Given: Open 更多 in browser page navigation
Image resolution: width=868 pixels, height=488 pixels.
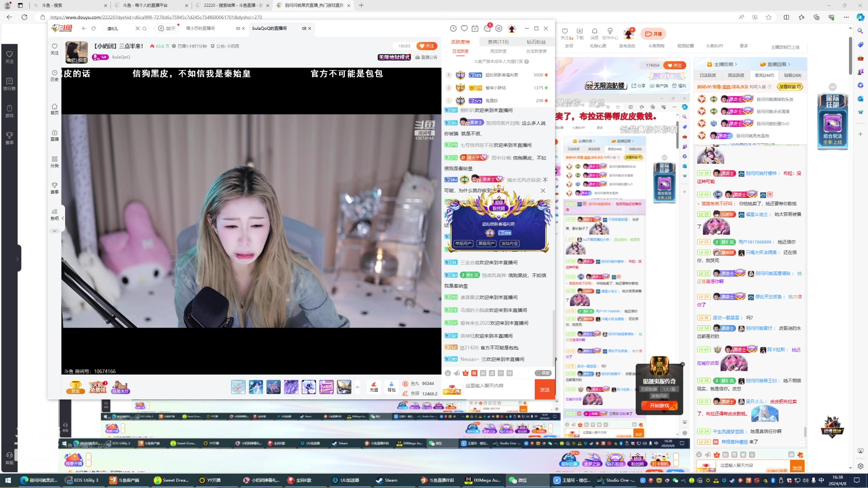Looking at the screenshot, I should [x=744, y=46].
